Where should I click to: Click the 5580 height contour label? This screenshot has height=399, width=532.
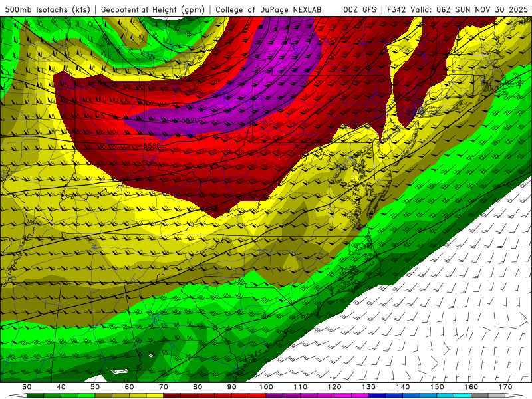pos(152,146)
